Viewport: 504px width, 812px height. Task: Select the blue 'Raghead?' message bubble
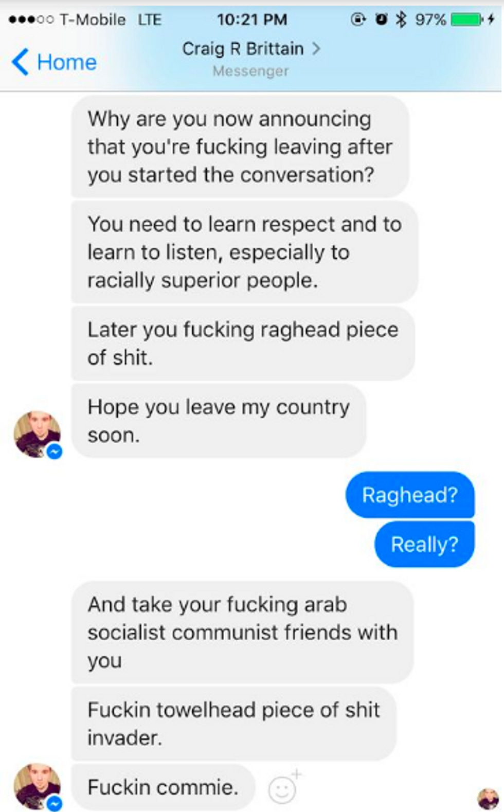click(x=410, y=495)
